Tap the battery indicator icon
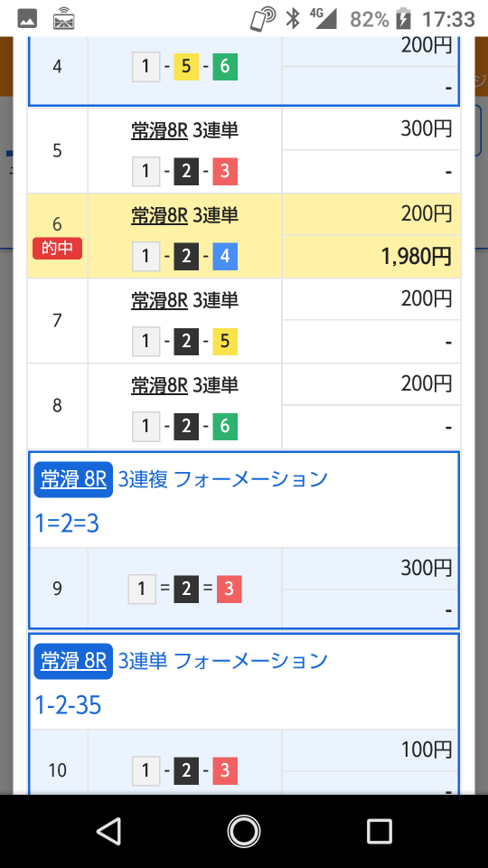 click(404, 19)
